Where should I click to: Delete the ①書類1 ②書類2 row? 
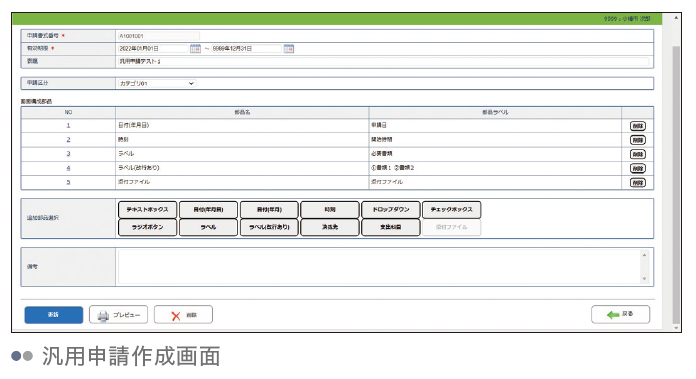click(638, 169)
